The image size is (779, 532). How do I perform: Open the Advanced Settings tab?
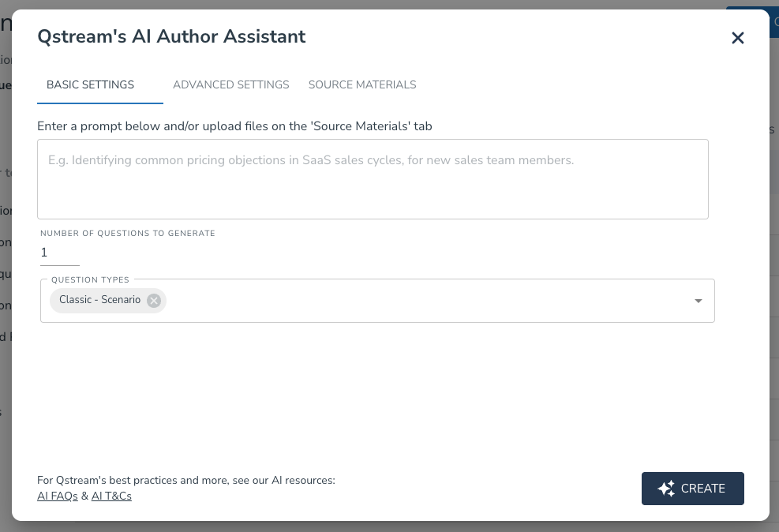pyautogui.click(x=231, y=85)
